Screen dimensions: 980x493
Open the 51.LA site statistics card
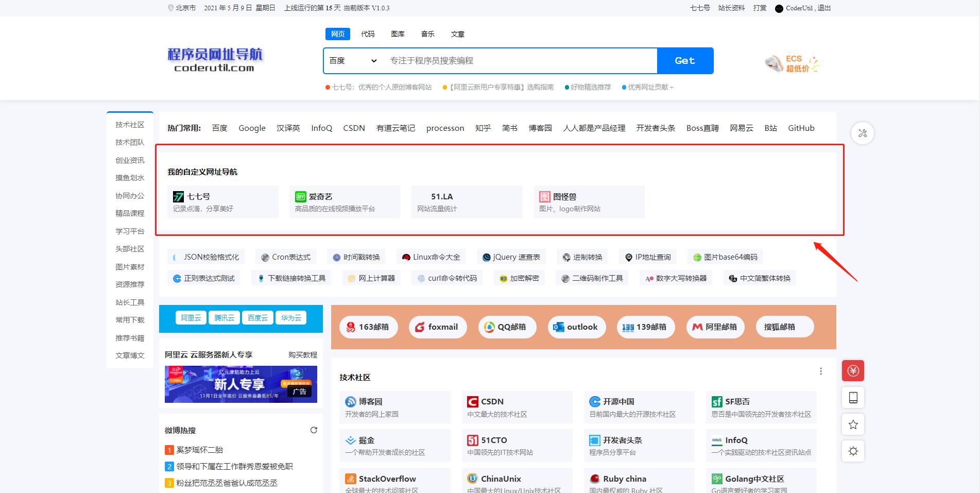click(467, 202)
